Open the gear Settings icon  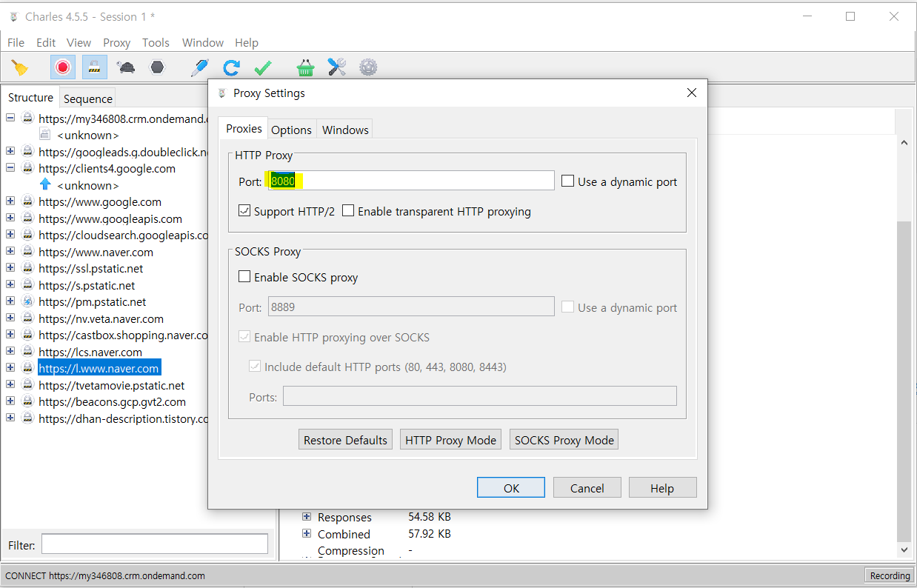pyautogui.click(x=368, y=67)
